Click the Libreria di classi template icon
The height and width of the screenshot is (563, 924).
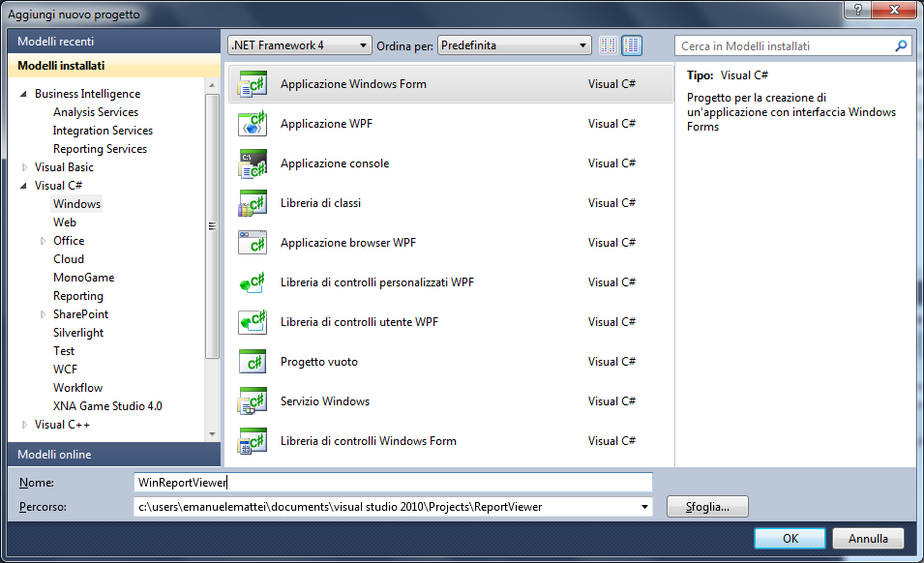[x=253, y=203]
